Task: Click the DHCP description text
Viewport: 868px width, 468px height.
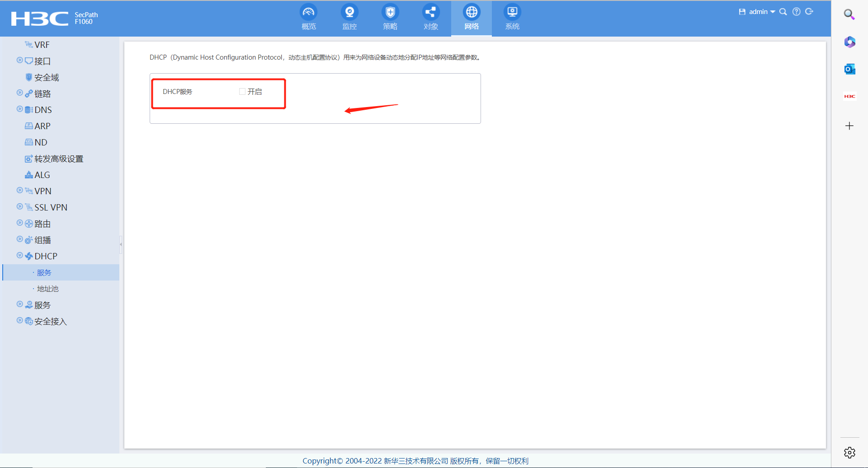Action: tap(316, 57)
